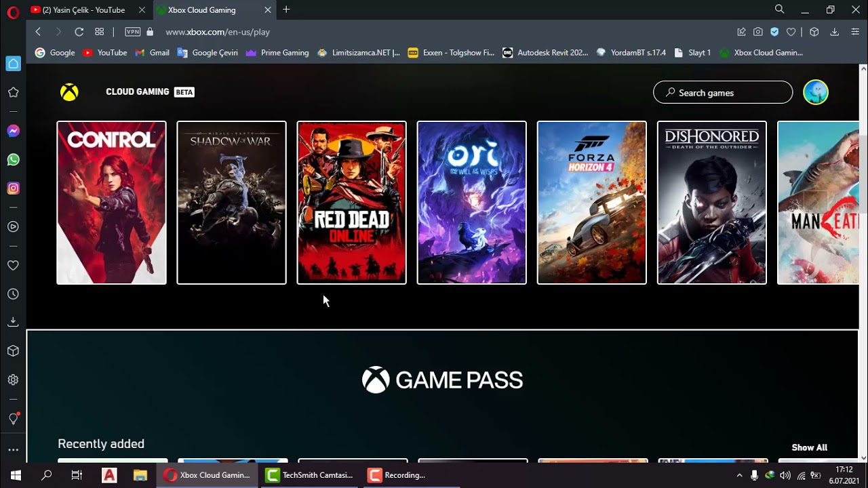Screen dimensions: 868x488
Task: Open volume control in system tray
Action: click(785, 476)
